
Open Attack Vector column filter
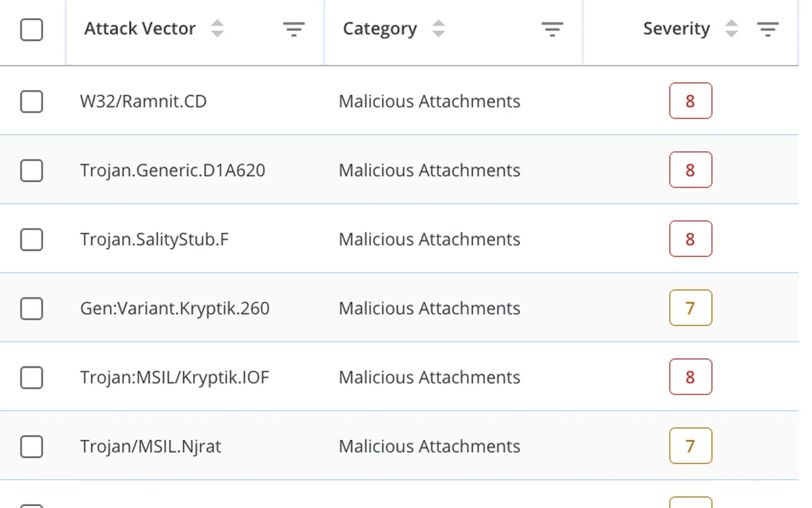294,29
